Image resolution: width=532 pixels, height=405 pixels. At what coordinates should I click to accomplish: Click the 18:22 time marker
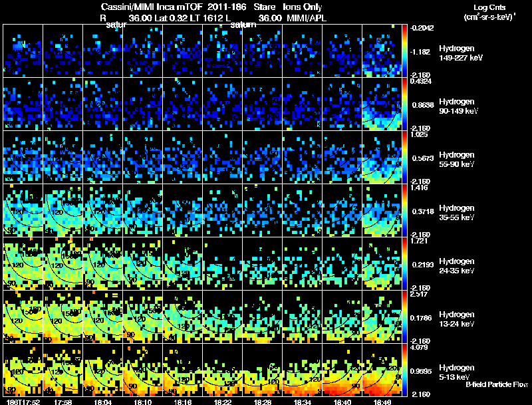click(223, 402)
